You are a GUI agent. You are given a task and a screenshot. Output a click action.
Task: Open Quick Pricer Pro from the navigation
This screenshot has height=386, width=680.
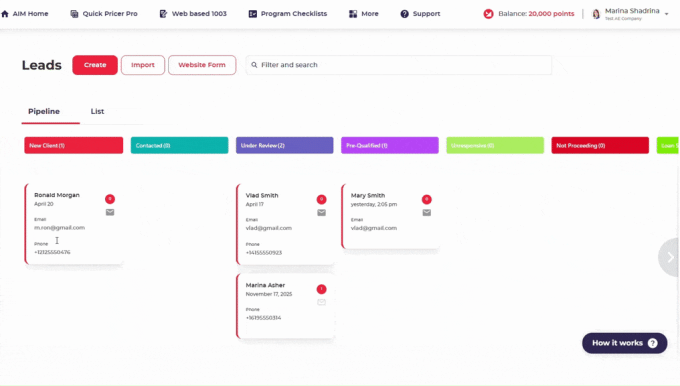pos(104,14)
